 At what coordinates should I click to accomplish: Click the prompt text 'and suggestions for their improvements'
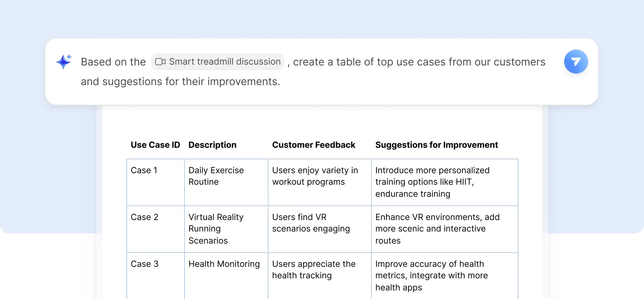pyautogui.click(x=180, y=81)
